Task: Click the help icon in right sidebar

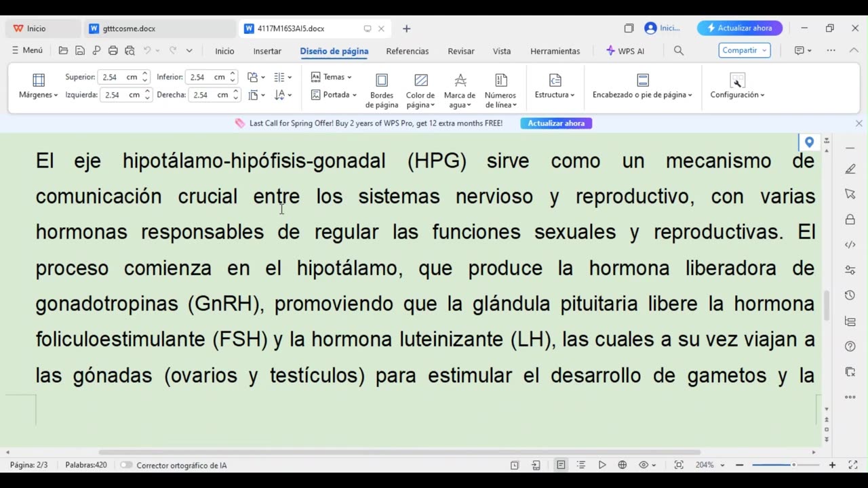Action: pyautogui.click(x=850, y=346)
